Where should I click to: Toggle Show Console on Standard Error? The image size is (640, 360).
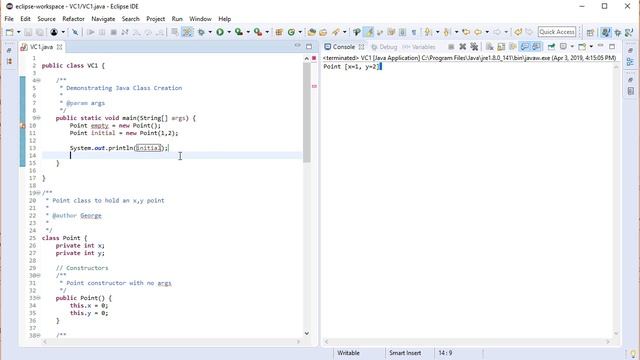tap(536, 47)
